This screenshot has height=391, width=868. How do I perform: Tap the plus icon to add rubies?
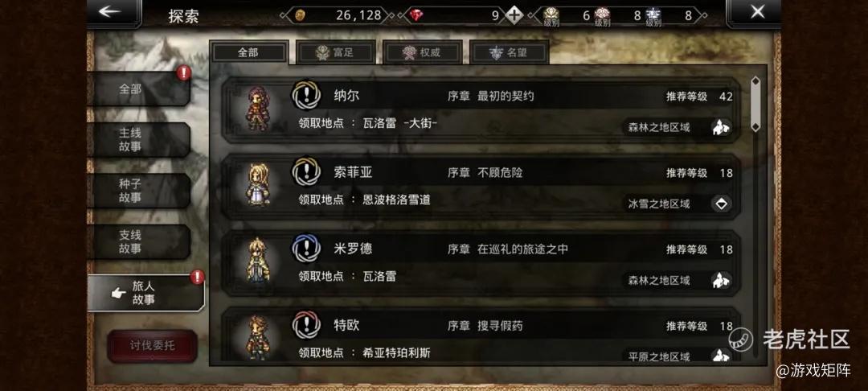[x=514, y=15]
